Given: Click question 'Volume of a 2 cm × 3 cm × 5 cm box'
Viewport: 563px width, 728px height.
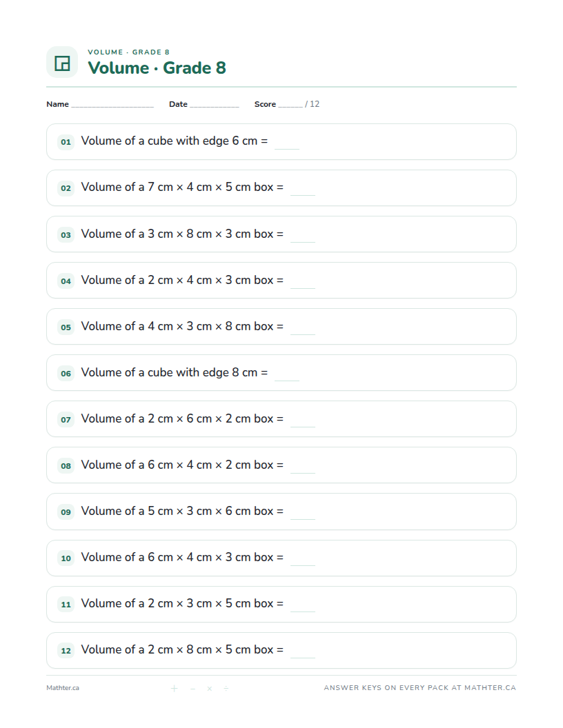Looking at the screenshot, I should pyautogui.click(x=182, y=603).
